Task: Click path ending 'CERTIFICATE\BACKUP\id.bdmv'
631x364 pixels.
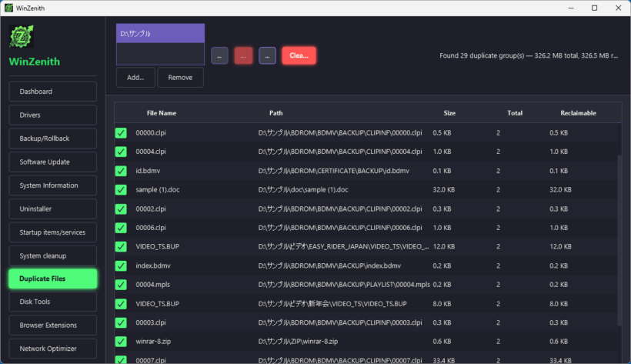Action: [x=334, y=171]
